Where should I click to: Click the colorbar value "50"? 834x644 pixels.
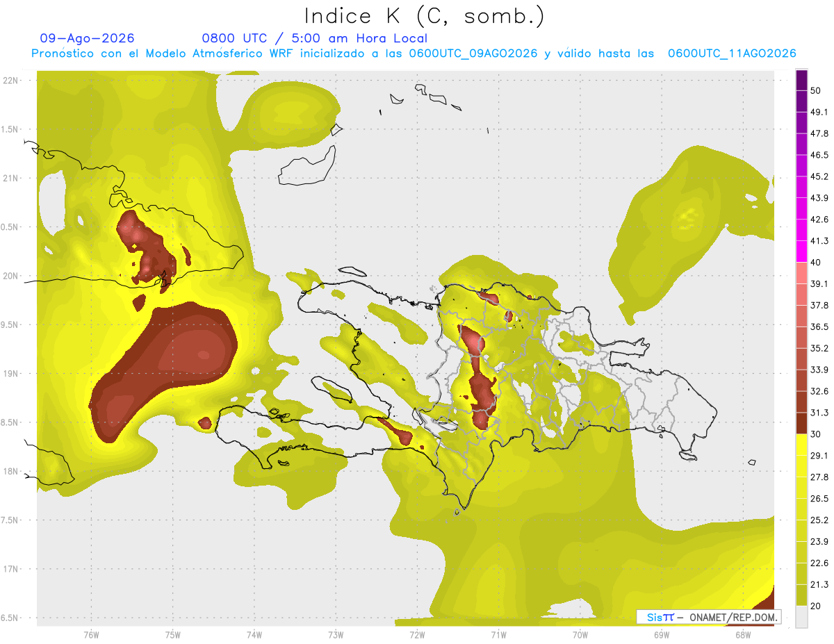point(816,90)
